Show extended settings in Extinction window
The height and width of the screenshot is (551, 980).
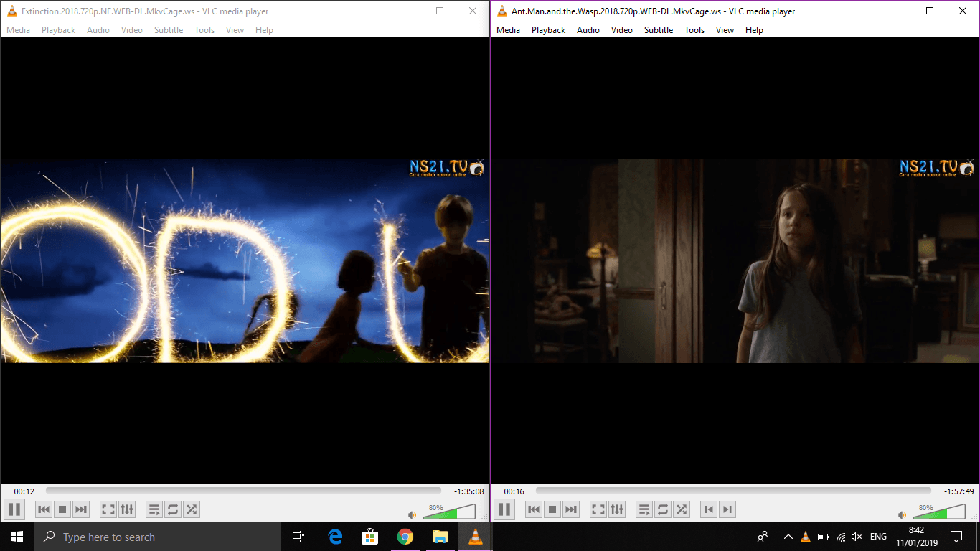[127, 509]
